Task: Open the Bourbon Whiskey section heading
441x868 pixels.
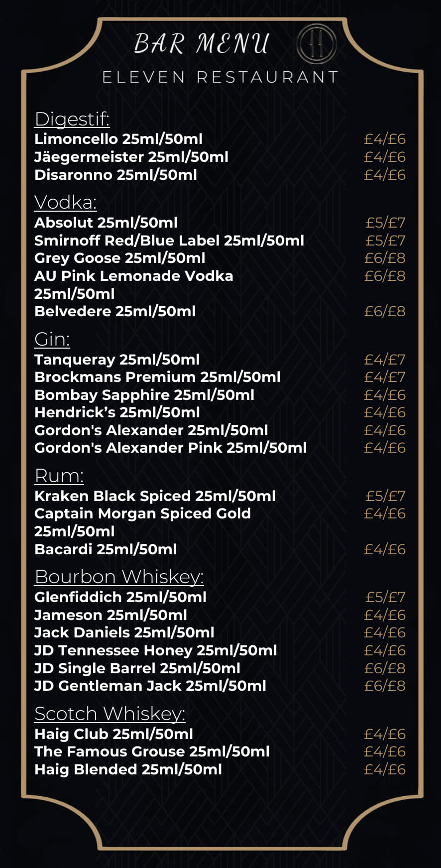Action: click(119, 577)
